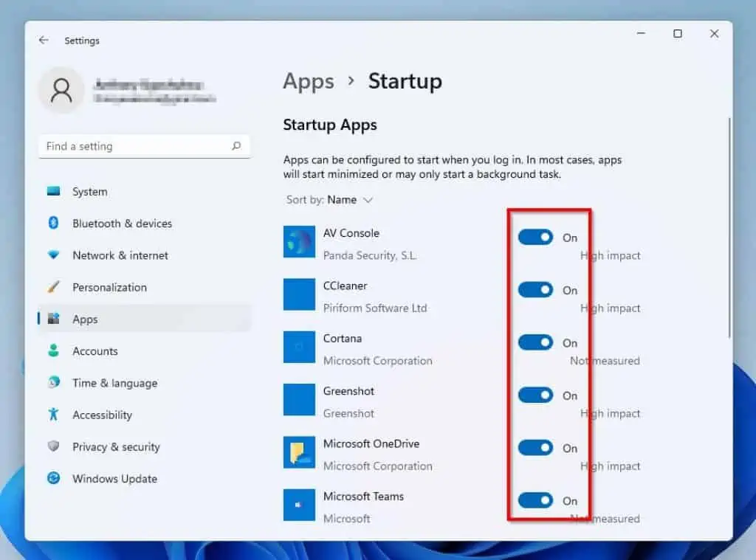This screenshot has width=756, height=560.
Task: Select Privacy & security
Action: pos(116,446)
